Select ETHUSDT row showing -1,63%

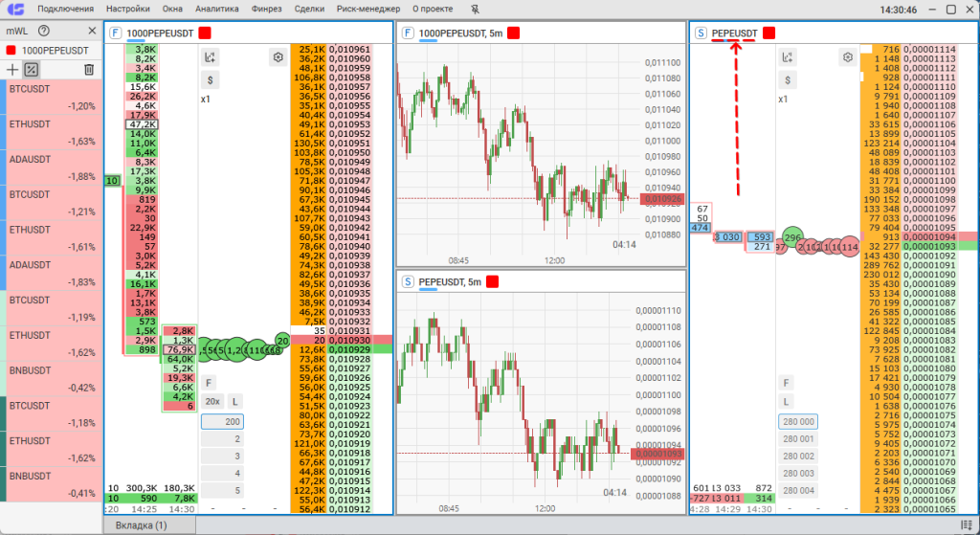tap(54, 132)
